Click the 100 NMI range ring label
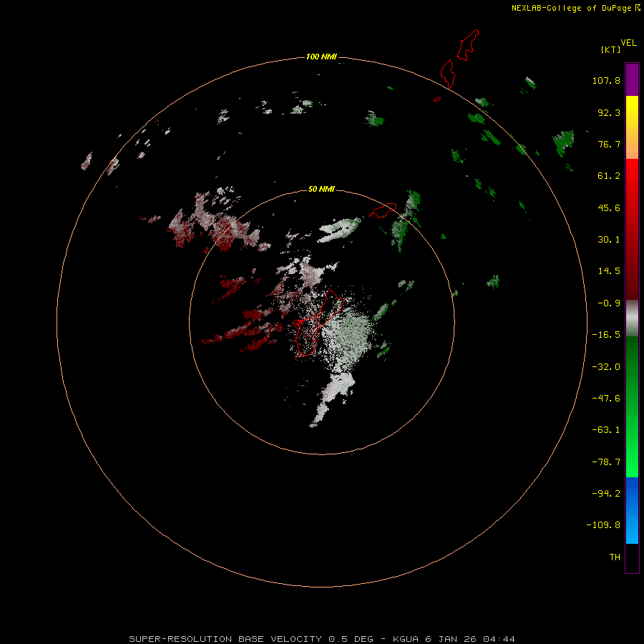Screen dimensions: 644x644 pos(321,57)
